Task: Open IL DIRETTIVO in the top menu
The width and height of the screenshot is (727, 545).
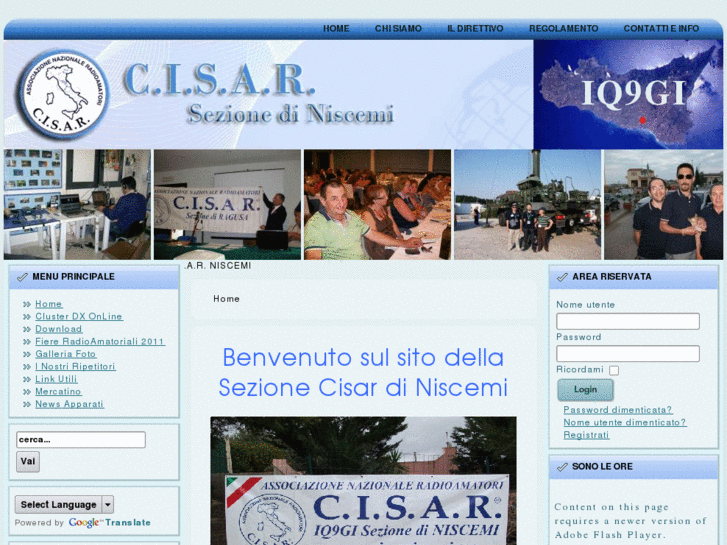Action: point(475,29)
